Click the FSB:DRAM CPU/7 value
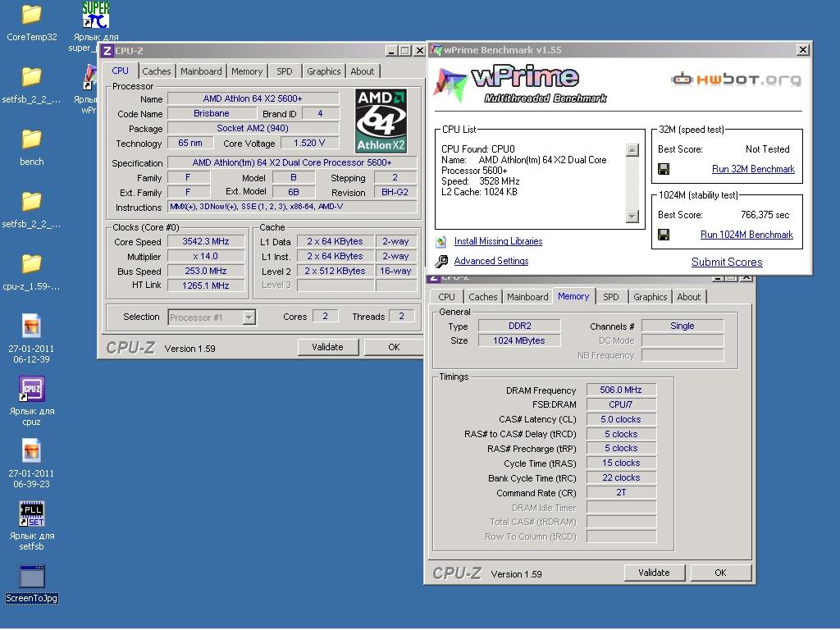This screenshot has height=630, width=840. pos(621,404)
